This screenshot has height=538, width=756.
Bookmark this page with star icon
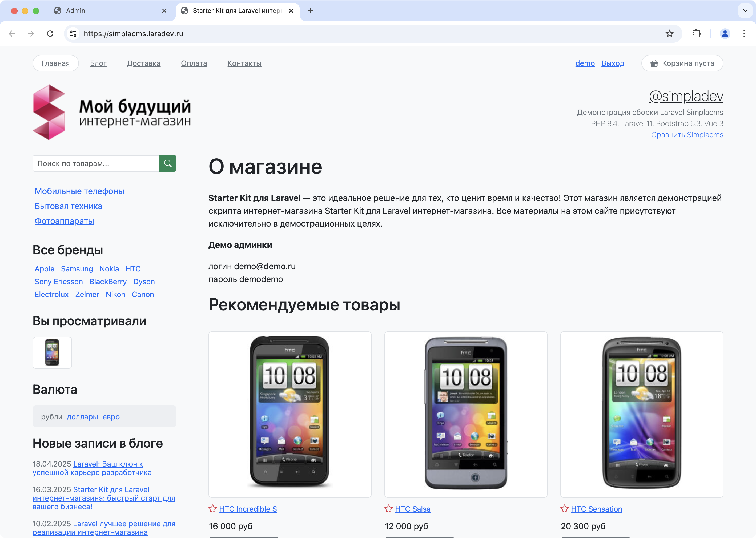[x=670, y=34]
